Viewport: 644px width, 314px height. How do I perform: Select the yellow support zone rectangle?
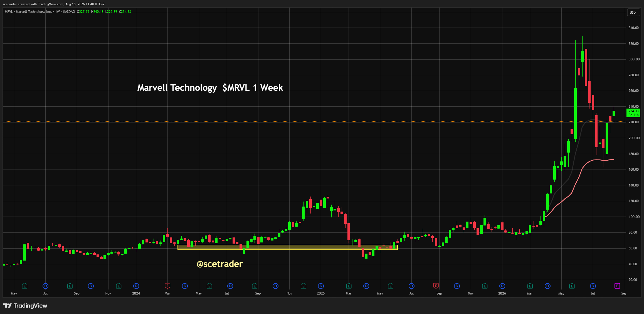(288, 247)
